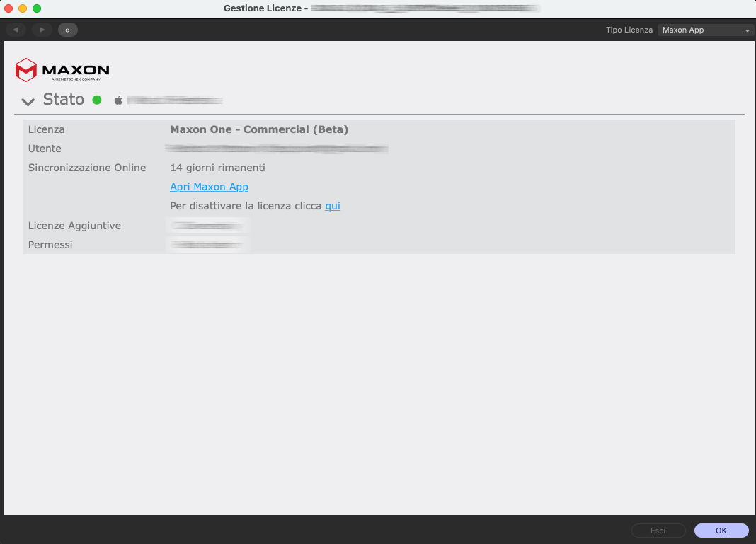
Task: Click the Licenze Aggiuntive label
Action: pyautogui.click(x=74, y=226)
